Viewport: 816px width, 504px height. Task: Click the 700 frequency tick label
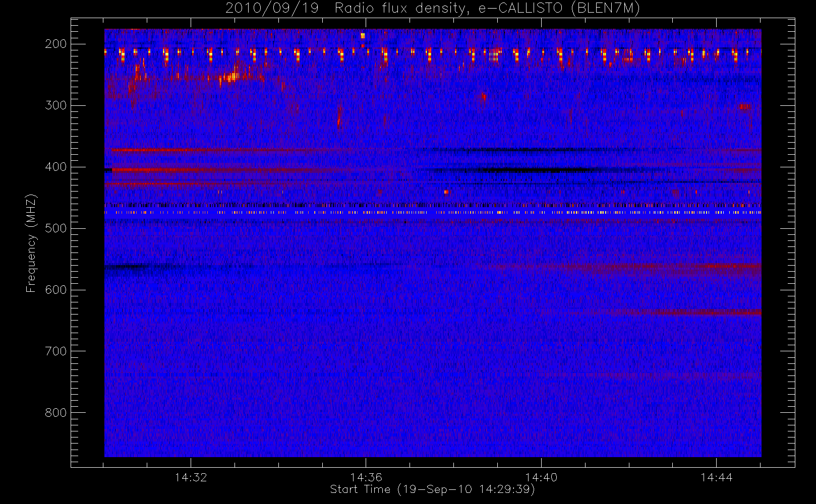56,351
